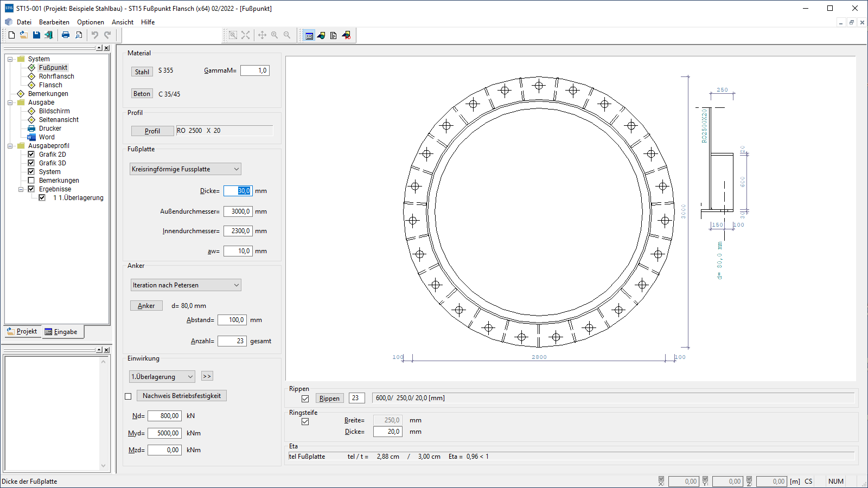This screenshot has width=868, height=488.
Task: Toggle the Ergebnisse checkbox
Action: (31, 189)
